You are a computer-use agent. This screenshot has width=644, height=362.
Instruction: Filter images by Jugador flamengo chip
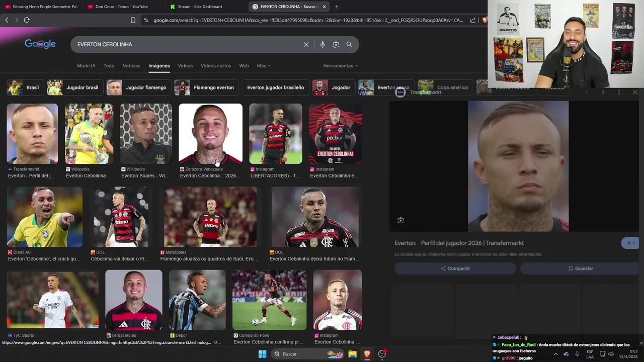point(138,87)
